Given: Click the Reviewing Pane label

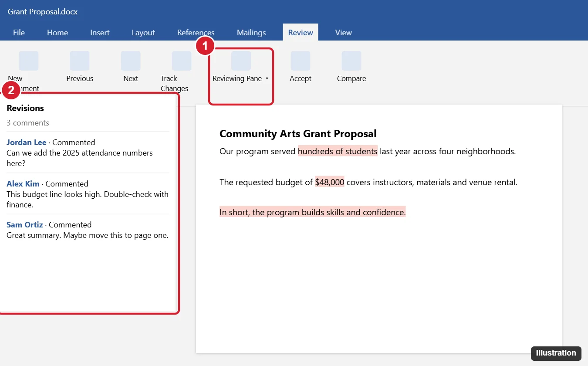Looking at the screenshot, I should point(237,78).
